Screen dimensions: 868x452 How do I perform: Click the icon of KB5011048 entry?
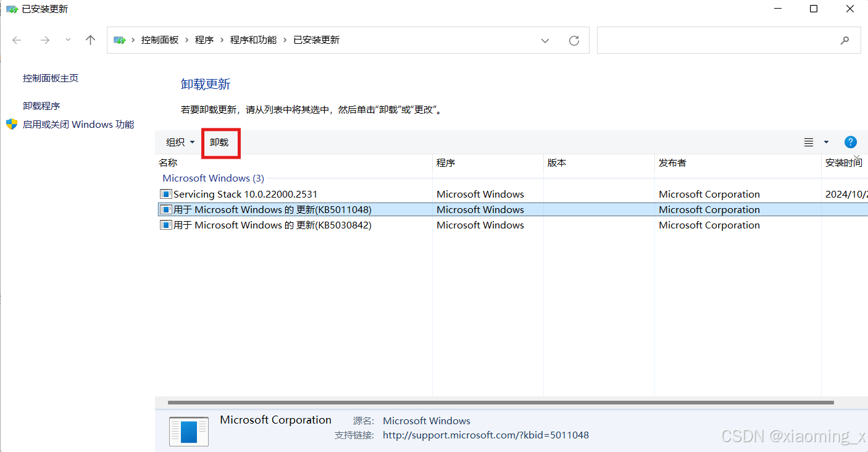(166, 210)
